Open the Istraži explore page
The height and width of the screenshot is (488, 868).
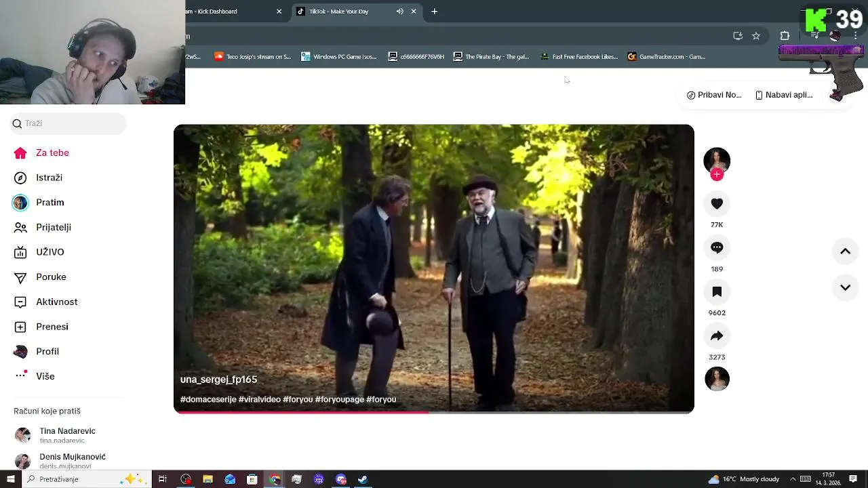coord(39,178)
